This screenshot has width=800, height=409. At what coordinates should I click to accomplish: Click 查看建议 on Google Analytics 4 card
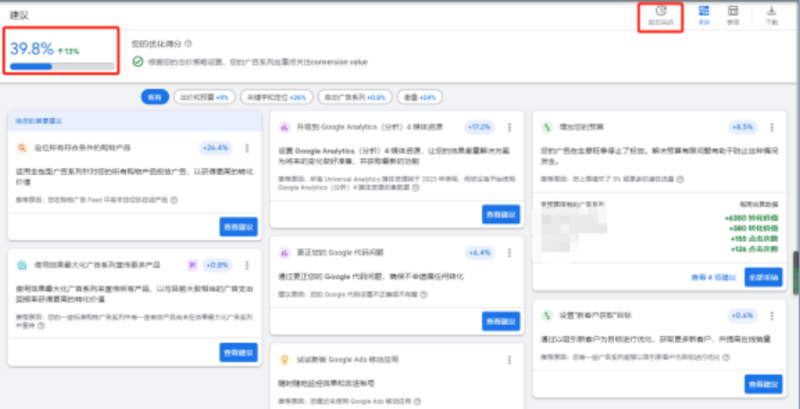pyautogui.click(x=501, y=214)
